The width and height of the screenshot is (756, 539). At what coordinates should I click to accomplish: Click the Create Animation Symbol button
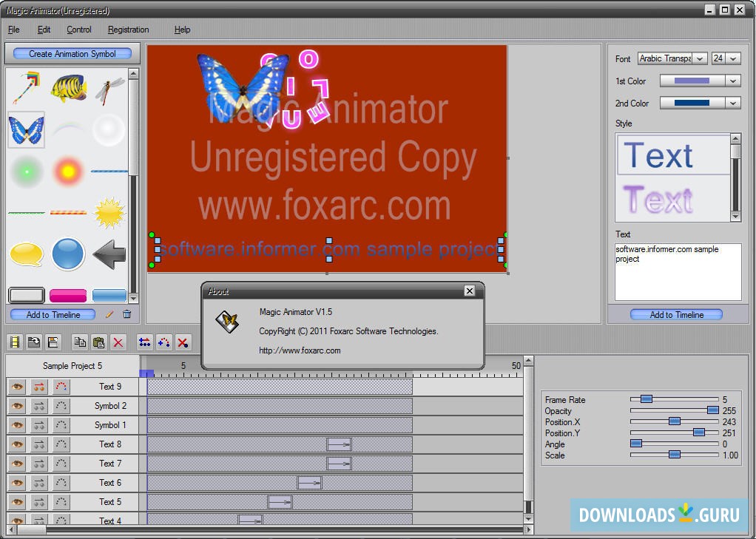[72, 53]
